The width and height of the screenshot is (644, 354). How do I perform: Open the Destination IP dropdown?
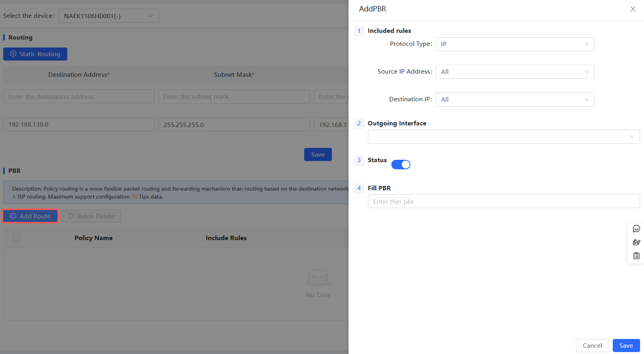tap(514, 100)
